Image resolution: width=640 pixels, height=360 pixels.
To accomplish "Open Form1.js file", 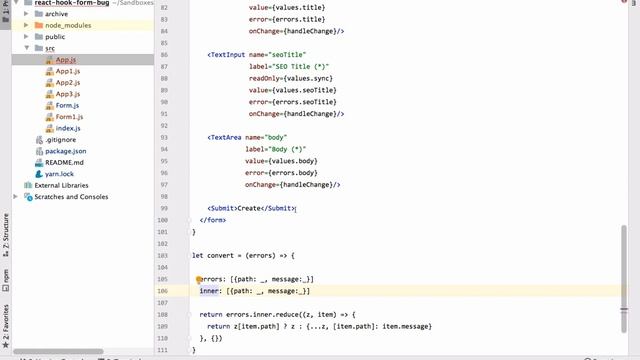I will click(x=69, y=117).
